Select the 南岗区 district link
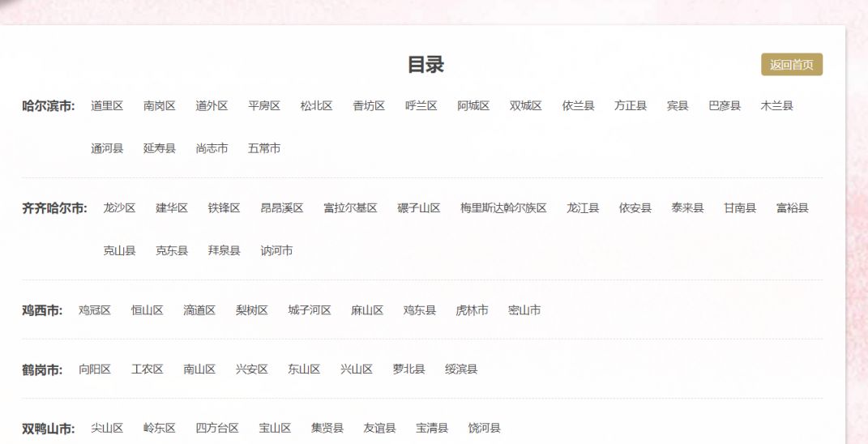This screenshot has width=868, height=444. tap(160, 106)
